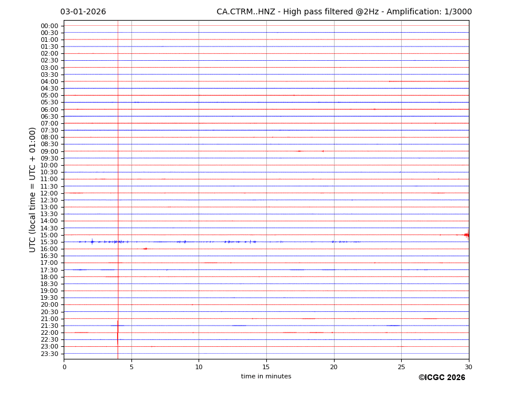The width and height of the screenshot is (532, 399).
Task: Click the 10 tick on minutes axis
Action: (x=199, y=367)
